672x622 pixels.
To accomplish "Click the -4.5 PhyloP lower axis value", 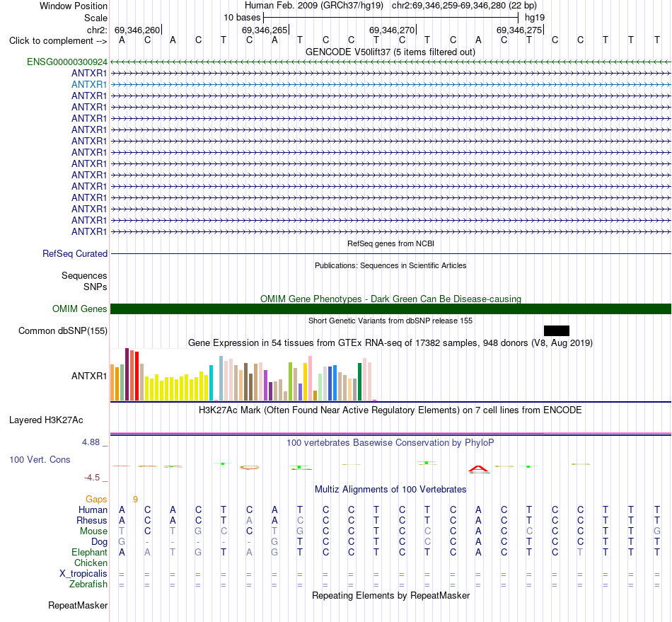I will click(x=92, y=478).
